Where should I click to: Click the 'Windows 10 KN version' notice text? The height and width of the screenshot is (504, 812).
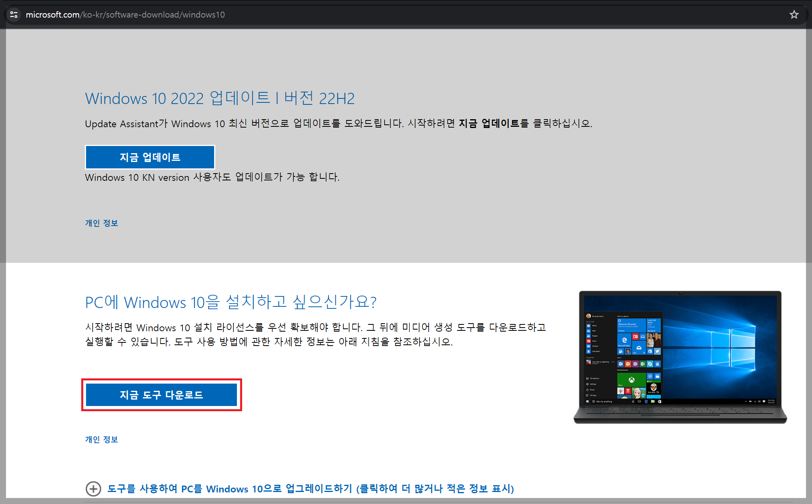(x=212, y=177)
